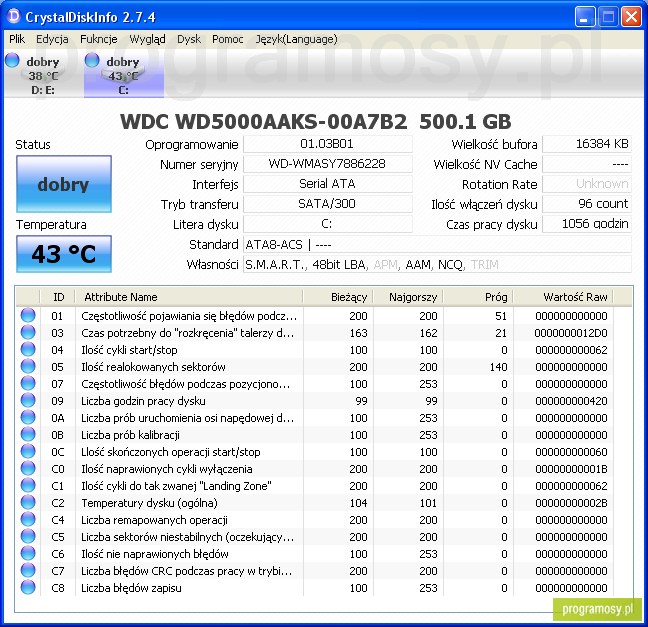The image size is (648, 627).
Task: Click the 43 °C temperature button
Action: pos(64,254)
